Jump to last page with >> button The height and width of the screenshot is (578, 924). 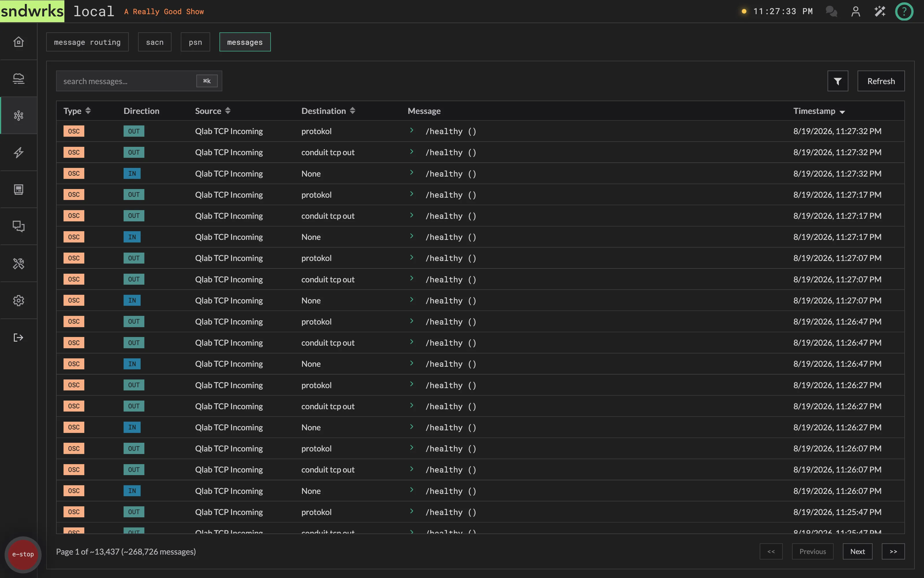(x=893, y=551)
